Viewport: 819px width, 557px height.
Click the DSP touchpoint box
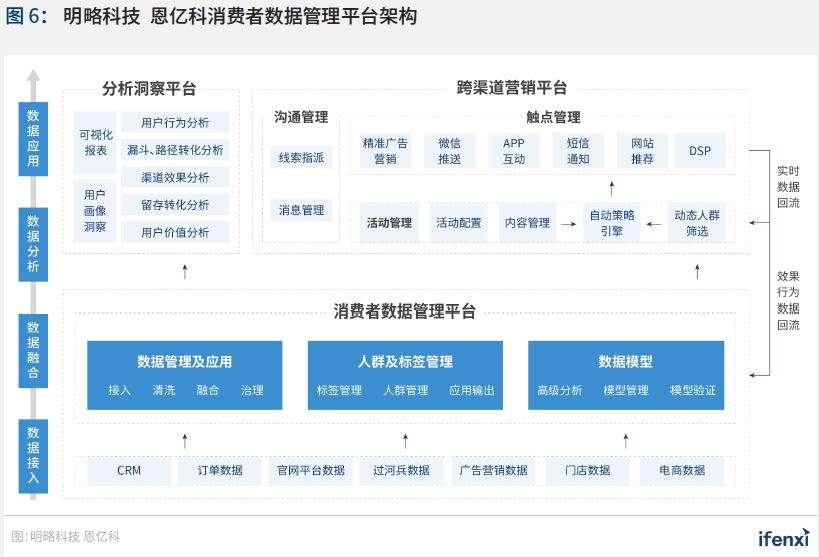pyautogui.click(x=700, y=150)
